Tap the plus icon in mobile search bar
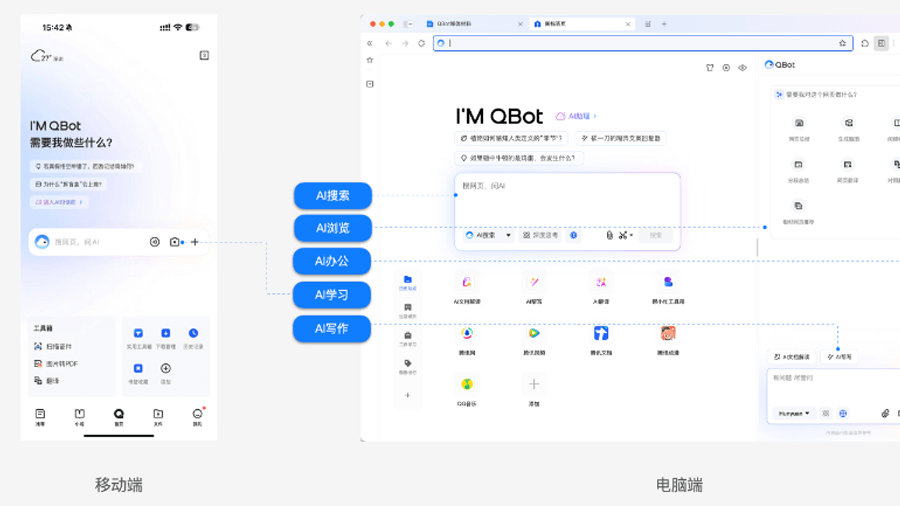The width and height of the screenshot is (900, 506). point(195,242)
